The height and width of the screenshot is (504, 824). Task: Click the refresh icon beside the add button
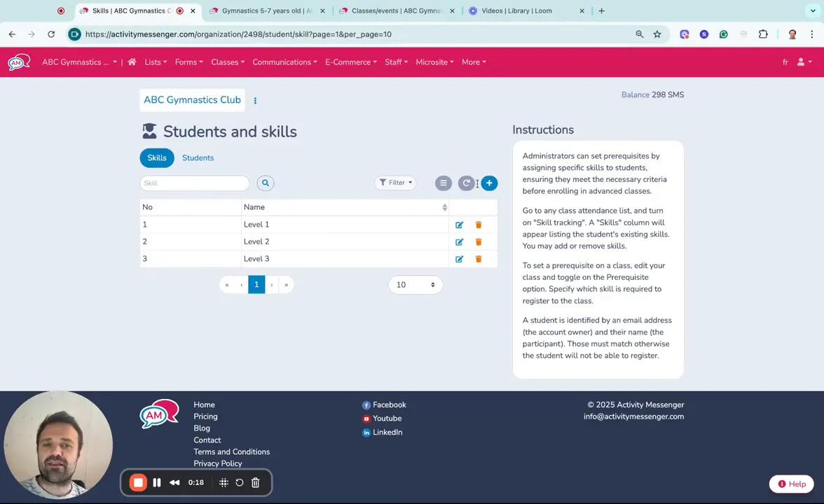pos(466,183)
